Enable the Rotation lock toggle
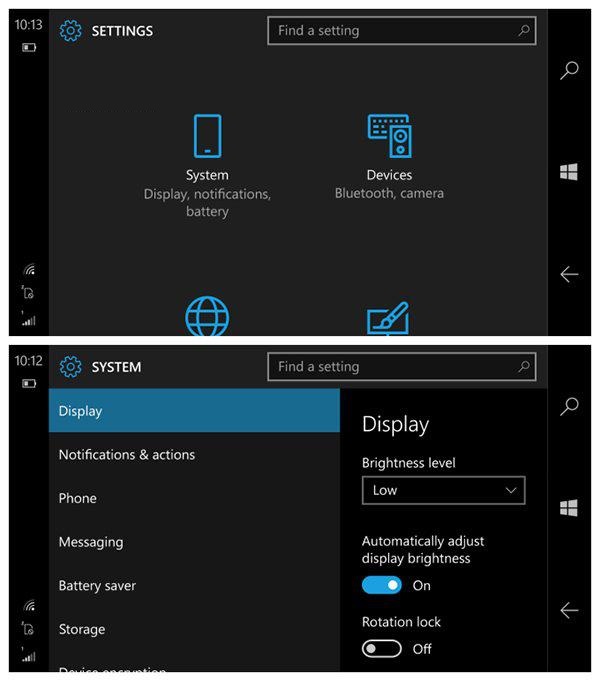600x681 pixels. coord(381,649)
